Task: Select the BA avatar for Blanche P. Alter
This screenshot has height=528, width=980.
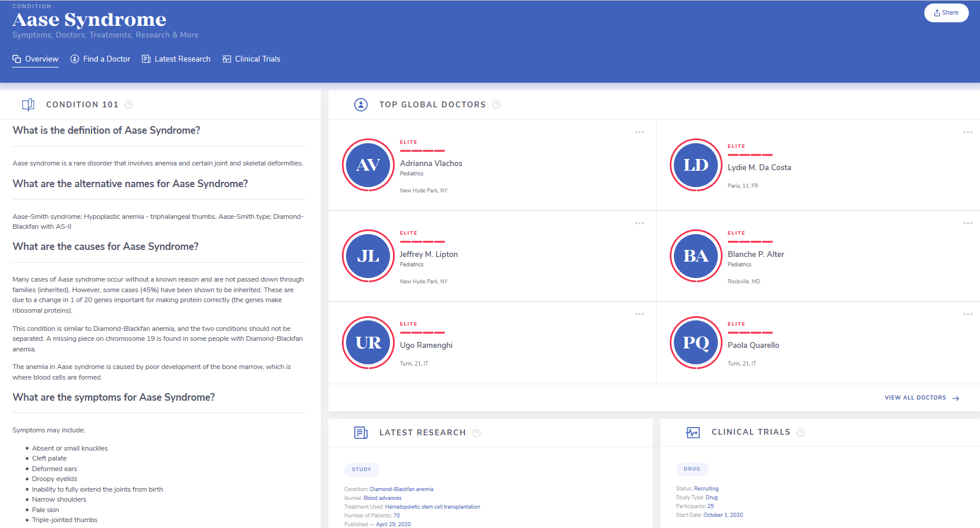Action: tap(696, 256)
